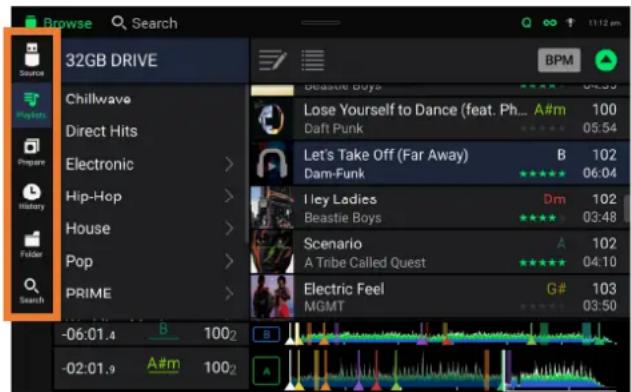Select the House playlist name

88,229
